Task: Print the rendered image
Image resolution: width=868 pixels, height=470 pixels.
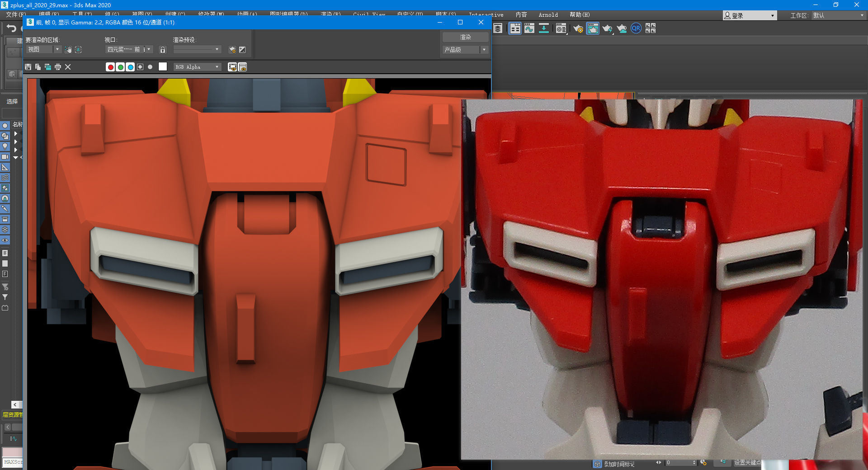Action: (x=57, y=66)
